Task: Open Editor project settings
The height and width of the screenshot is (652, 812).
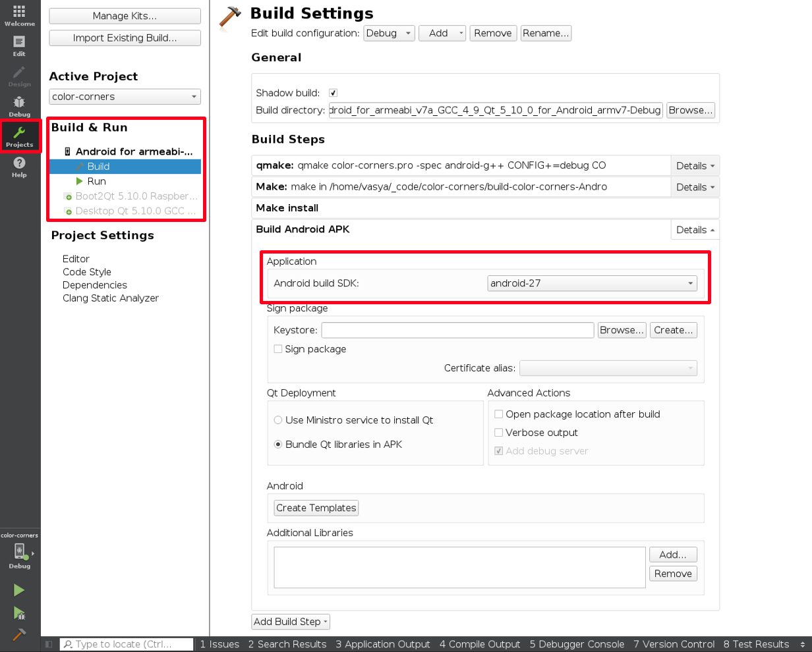Action: point(76,259)
